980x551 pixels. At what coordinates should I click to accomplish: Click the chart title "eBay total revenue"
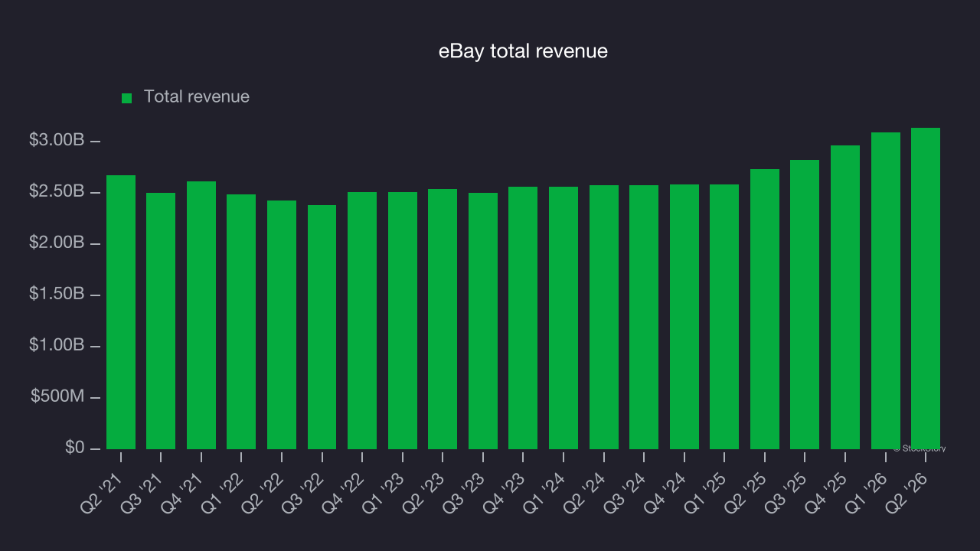pyautogui.click(x=523, y=51)
